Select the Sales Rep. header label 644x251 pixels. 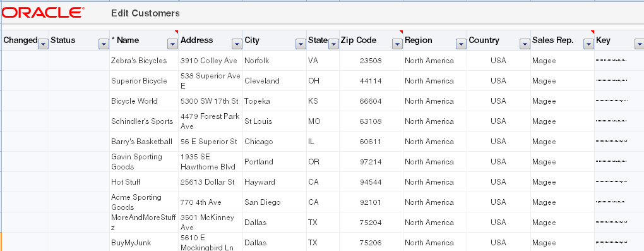(x=553, y=40)
